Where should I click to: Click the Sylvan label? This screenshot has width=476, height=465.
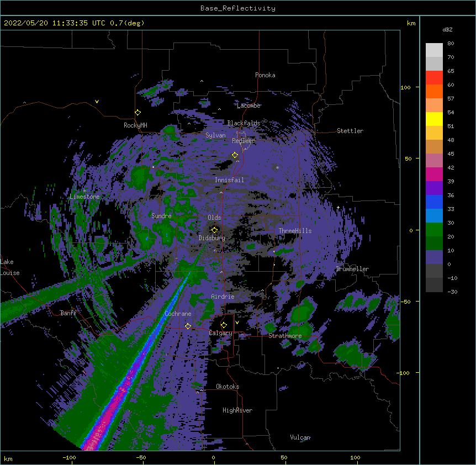pos(215,135)
